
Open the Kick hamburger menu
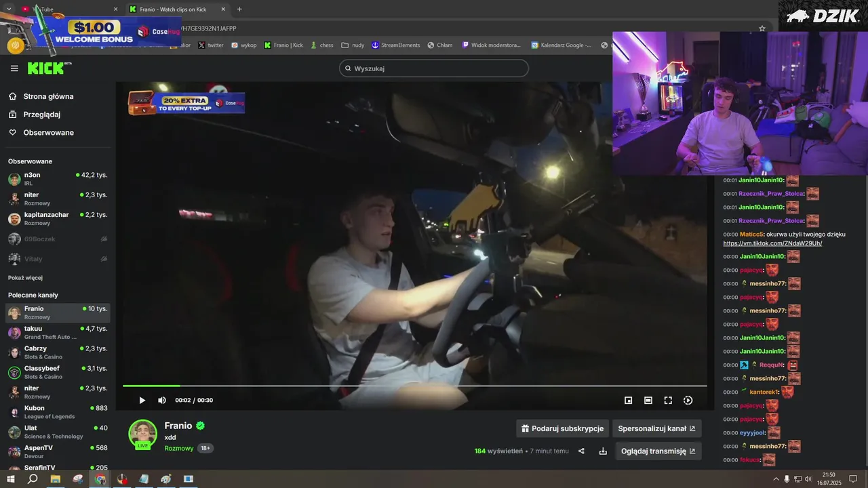coord(14,68)
